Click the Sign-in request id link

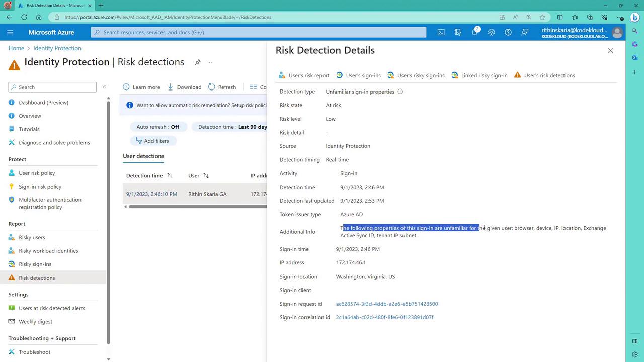[386, 304]
